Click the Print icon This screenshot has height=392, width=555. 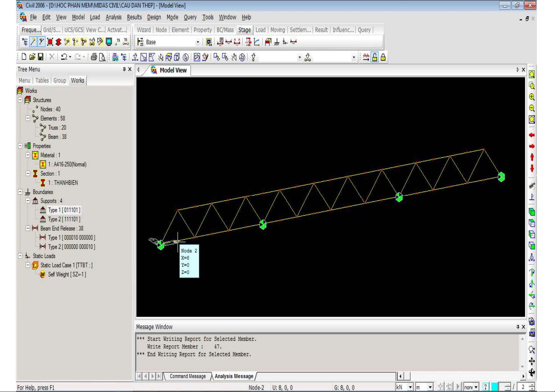point(94,57)
